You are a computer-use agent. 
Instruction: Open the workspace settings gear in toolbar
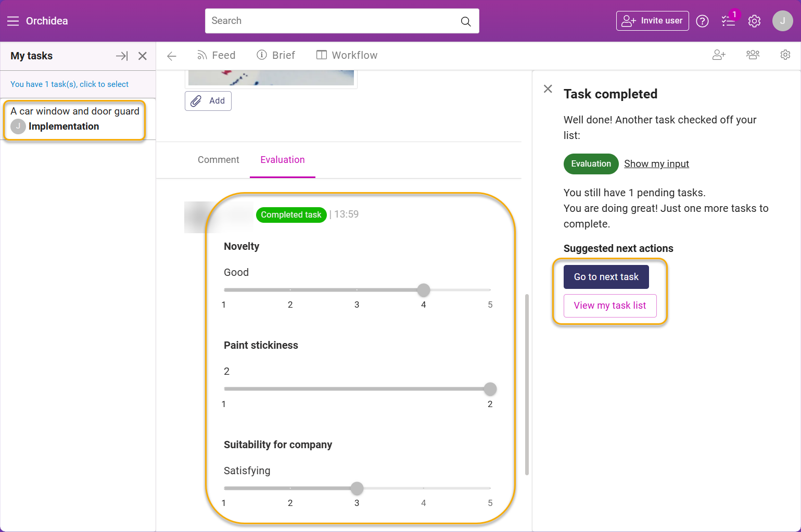click(x=785, y=55)
